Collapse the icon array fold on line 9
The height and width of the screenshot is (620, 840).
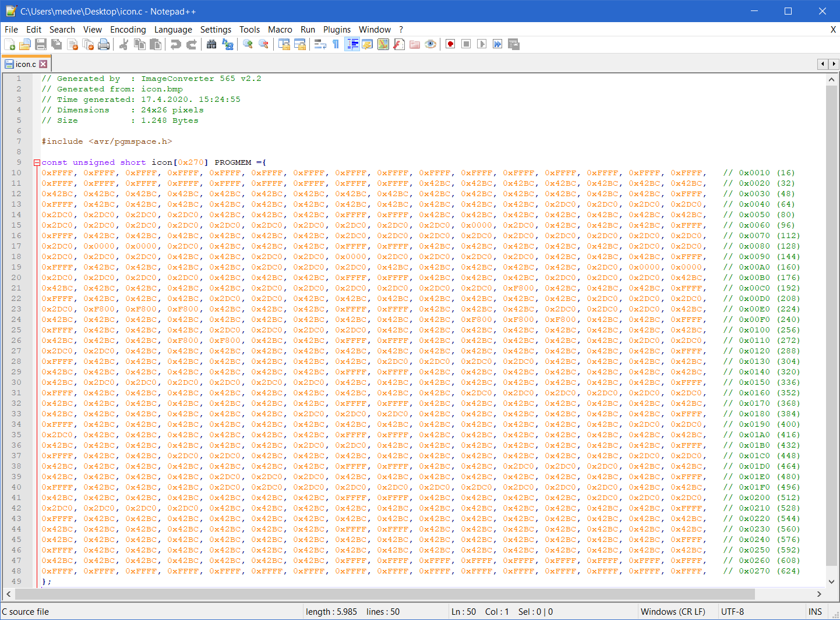tap(36, 162)
